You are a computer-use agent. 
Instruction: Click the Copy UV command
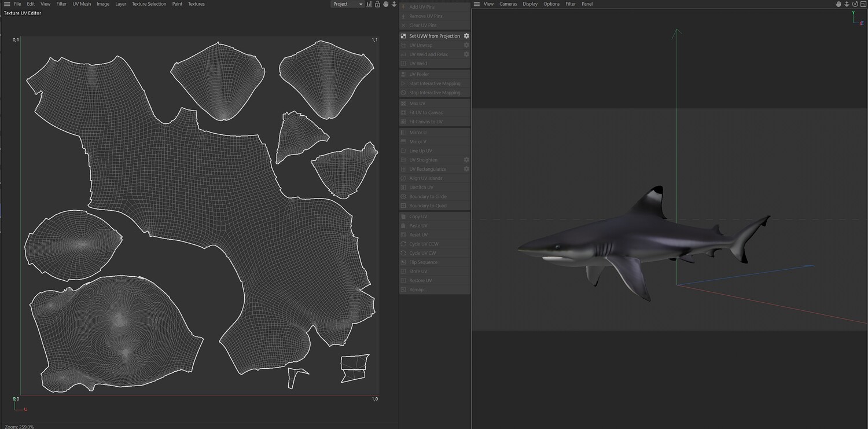click(x=435, y=217)
